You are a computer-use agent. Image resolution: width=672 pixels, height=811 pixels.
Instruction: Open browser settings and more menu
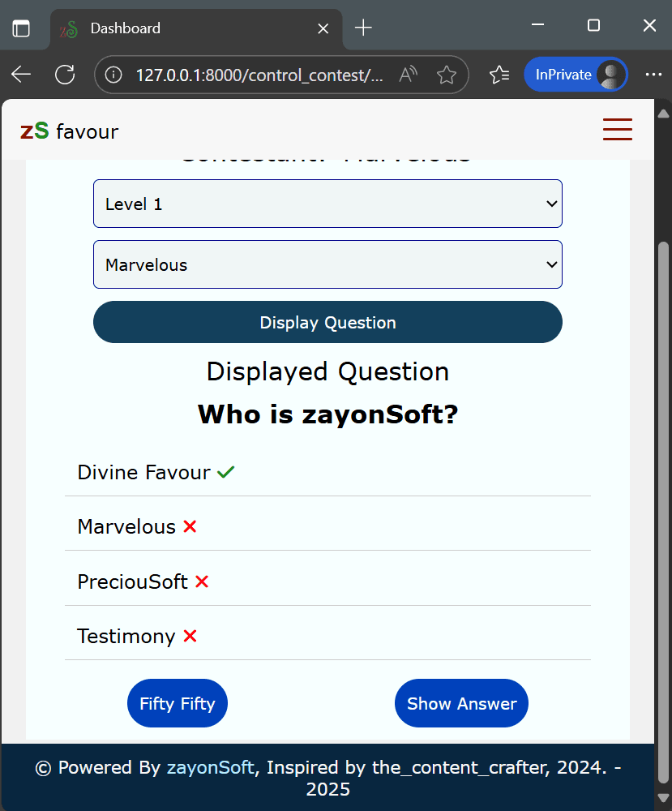[653, 75]
